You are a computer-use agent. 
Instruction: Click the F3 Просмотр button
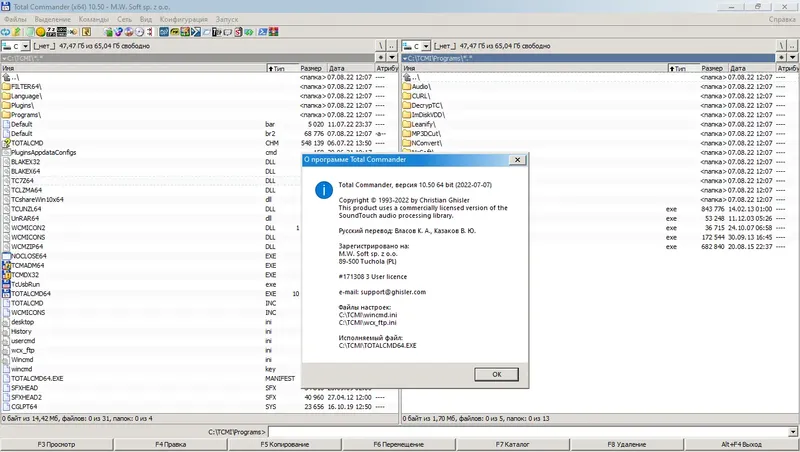pos(57,444)
